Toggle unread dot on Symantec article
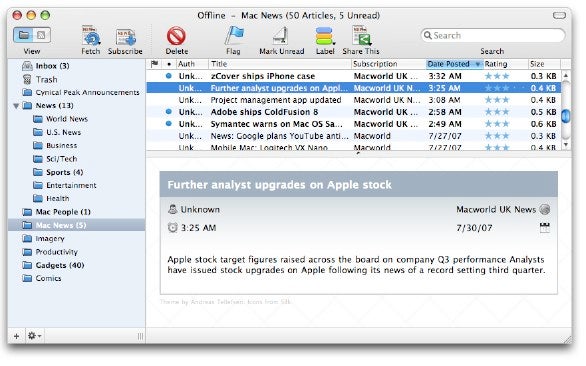 [x=169, y=123]
